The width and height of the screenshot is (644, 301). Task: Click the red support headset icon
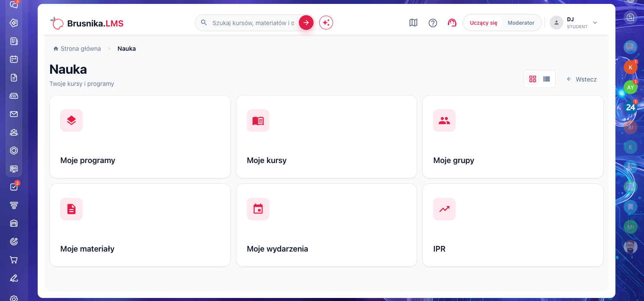coord(452,23)
